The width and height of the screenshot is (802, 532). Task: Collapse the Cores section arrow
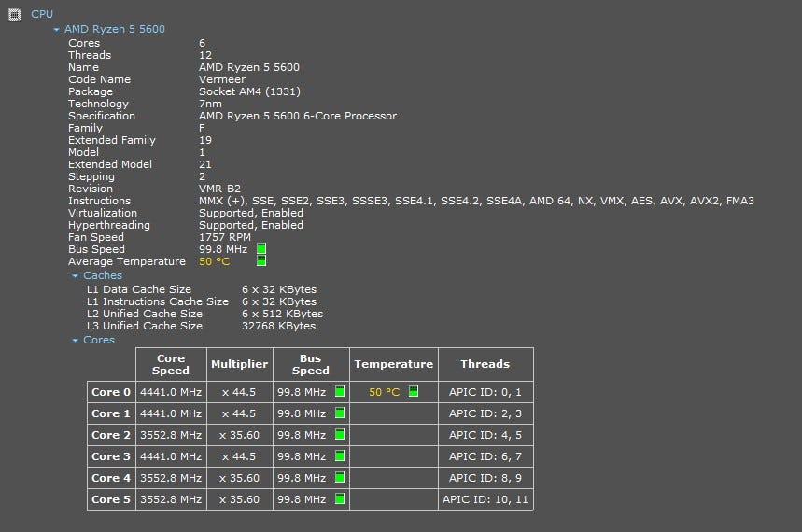click(76, 341)
